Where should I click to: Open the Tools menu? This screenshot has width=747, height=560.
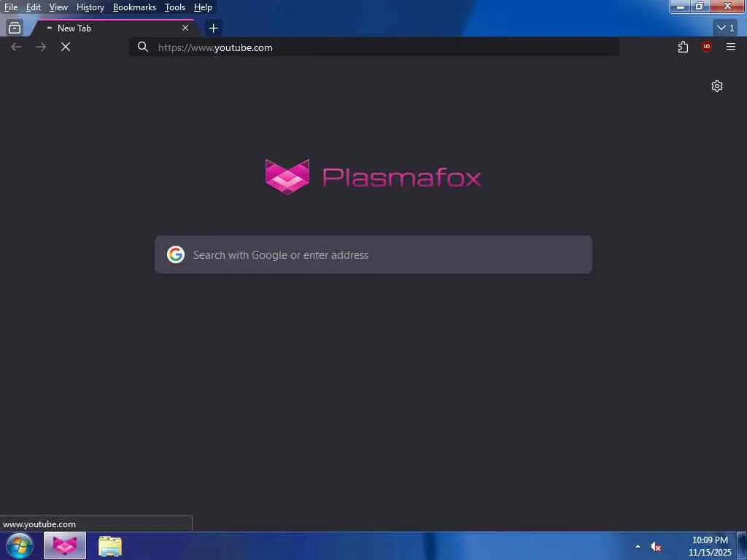pyautogui.click(x=175, y=7)
